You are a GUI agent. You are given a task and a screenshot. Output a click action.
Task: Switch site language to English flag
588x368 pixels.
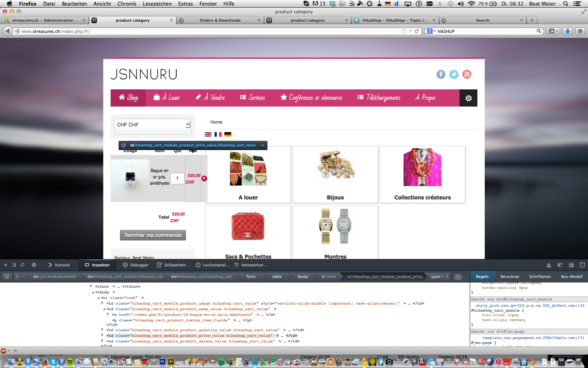pyautogui.click(x=208, y=134)
